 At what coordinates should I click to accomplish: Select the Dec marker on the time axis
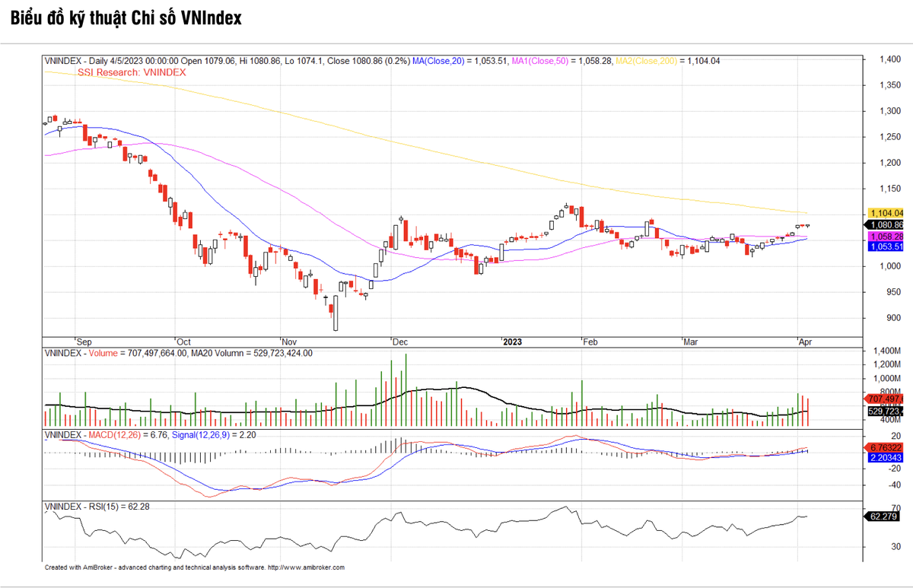coord(400,342)
